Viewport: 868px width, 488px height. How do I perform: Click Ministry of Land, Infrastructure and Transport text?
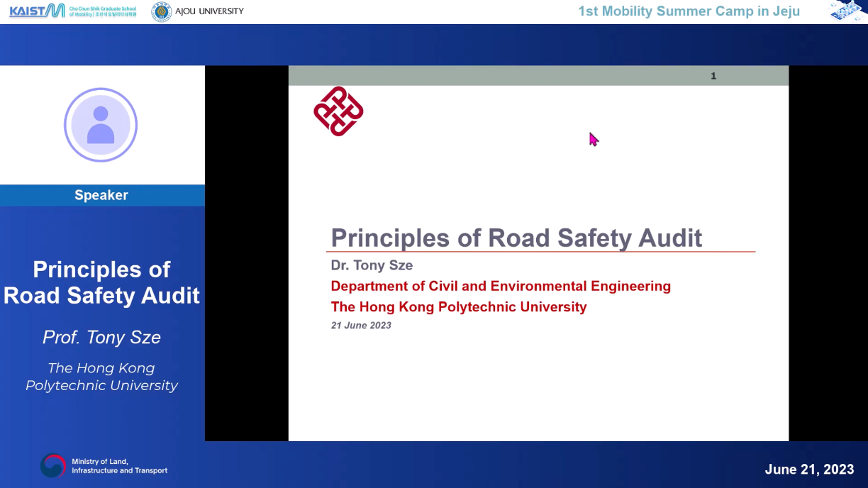click(x=119, y=466)
